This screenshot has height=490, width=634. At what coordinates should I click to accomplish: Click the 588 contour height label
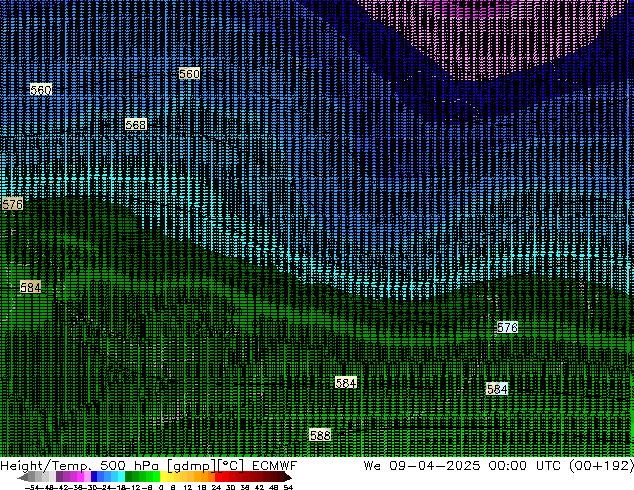pos(320,435)
